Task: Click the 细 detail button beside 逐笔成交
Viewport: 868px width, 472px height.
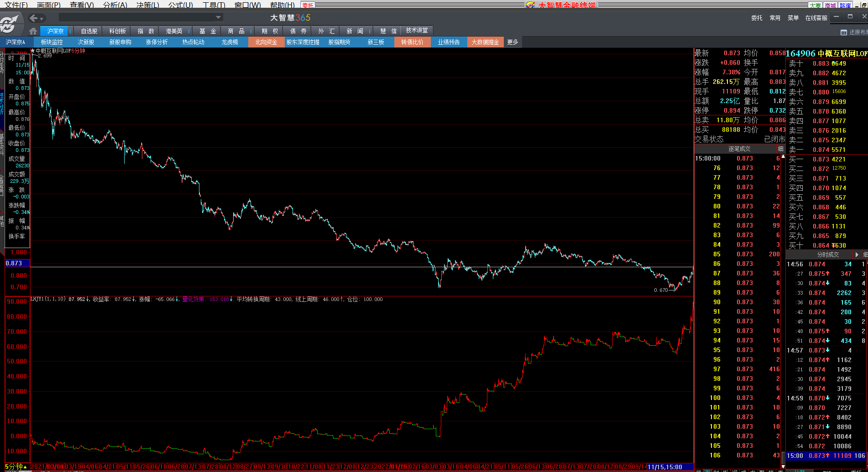Action: [780, 149]
